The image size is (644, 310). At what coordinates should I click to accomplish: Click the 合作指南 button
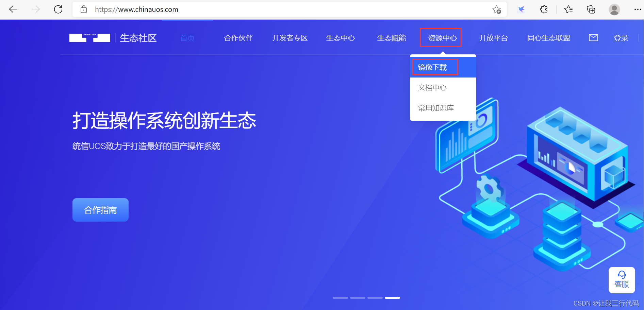pyautogui.click(x=100, y=210)
